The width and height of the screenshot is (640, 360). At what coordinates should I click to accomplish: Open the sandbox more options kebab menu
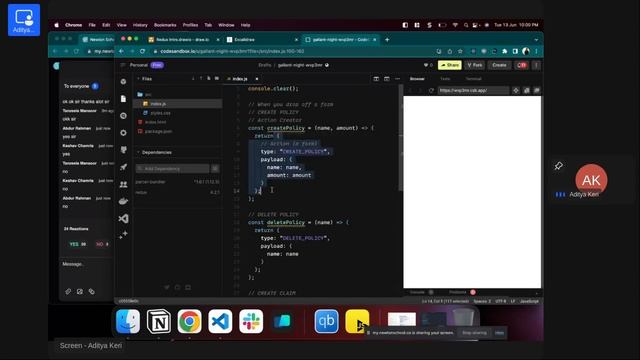pyautogui.click(x=536, y=65)
